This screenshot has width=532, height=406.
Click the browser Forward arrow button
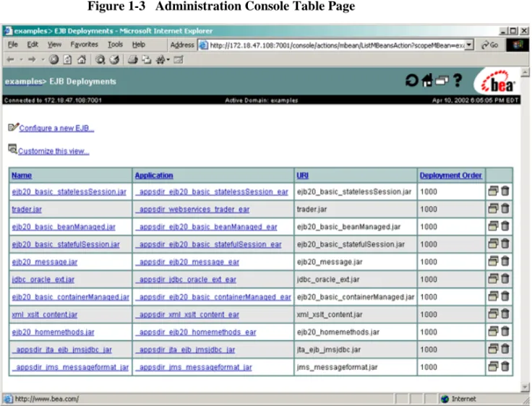click(32, 60)
